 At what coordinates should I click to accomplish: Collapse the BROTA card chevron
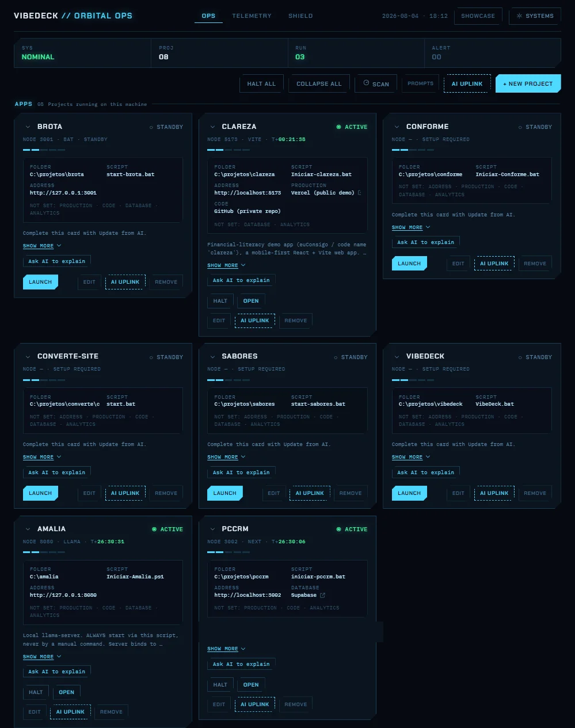tap(28, 127)
